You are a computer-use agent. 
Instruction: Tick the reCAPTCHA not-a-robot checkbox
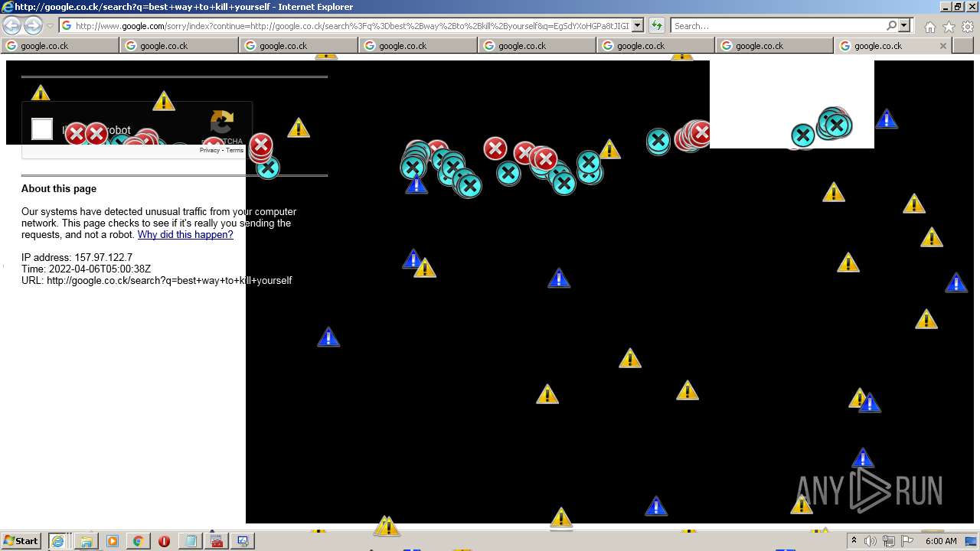(x=42, y=129)
